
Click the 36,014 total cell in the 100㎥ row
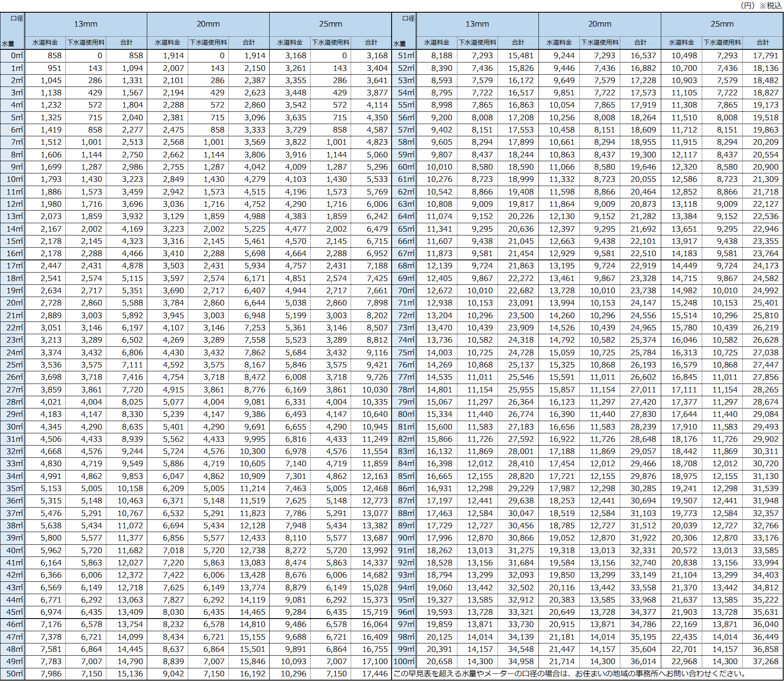643,662
